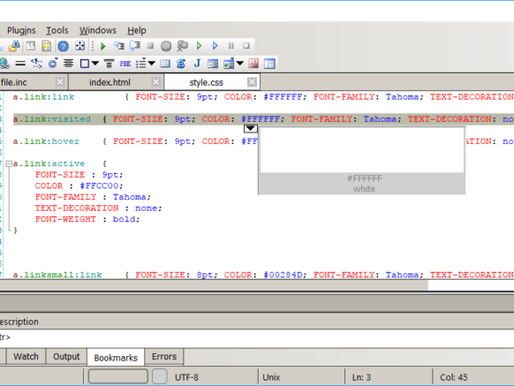Switch to the Watch panel tab

point(26,357)
